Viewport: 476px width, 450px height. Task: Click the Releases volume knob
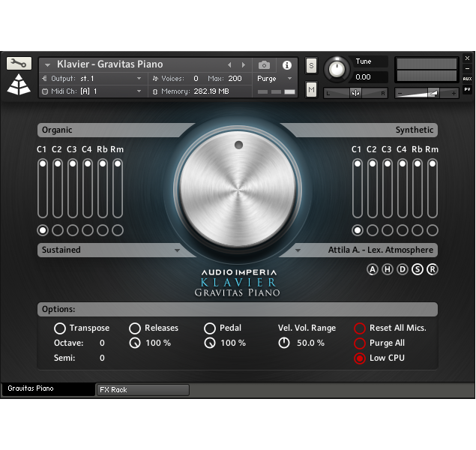pos(135,343)
